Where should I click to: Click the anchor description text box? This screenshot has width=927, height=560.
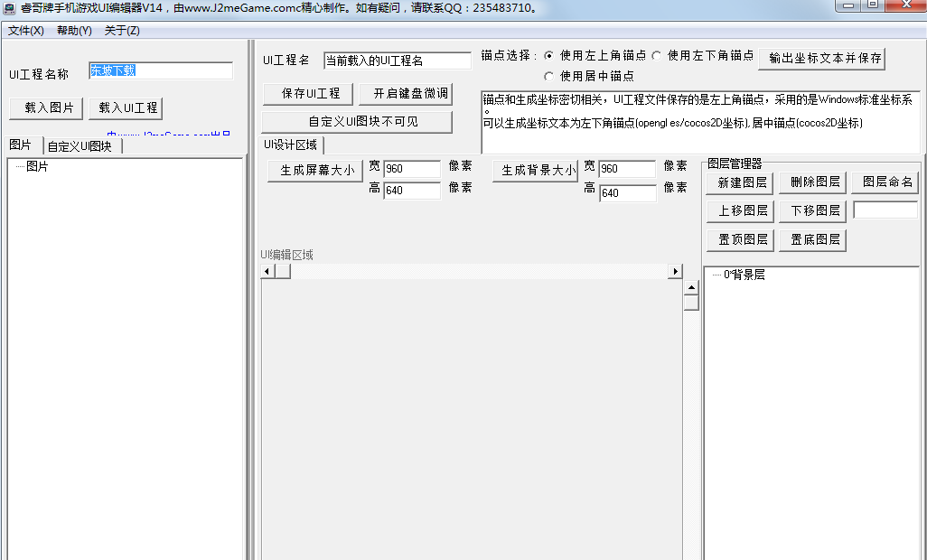click(701, 122)
